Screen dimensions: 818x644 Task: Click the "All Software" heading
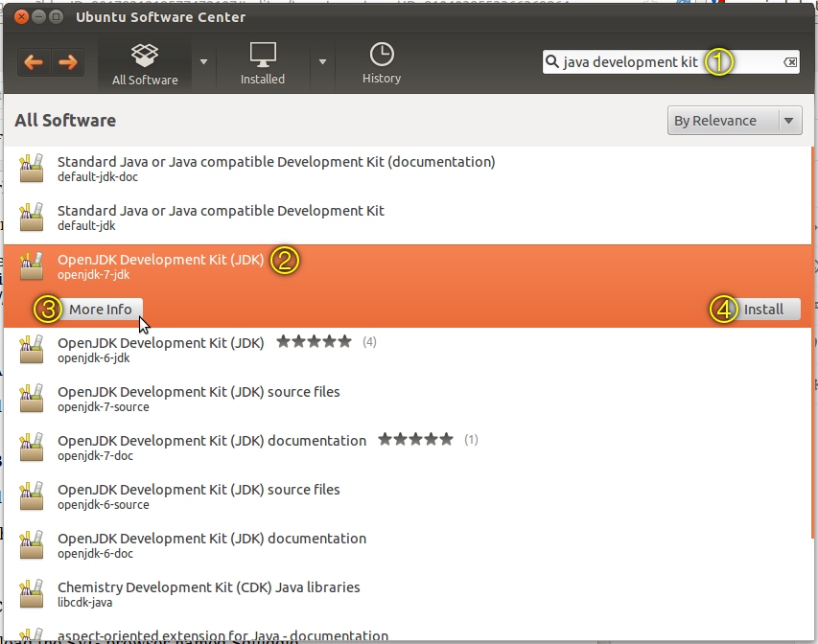[65, 121]
